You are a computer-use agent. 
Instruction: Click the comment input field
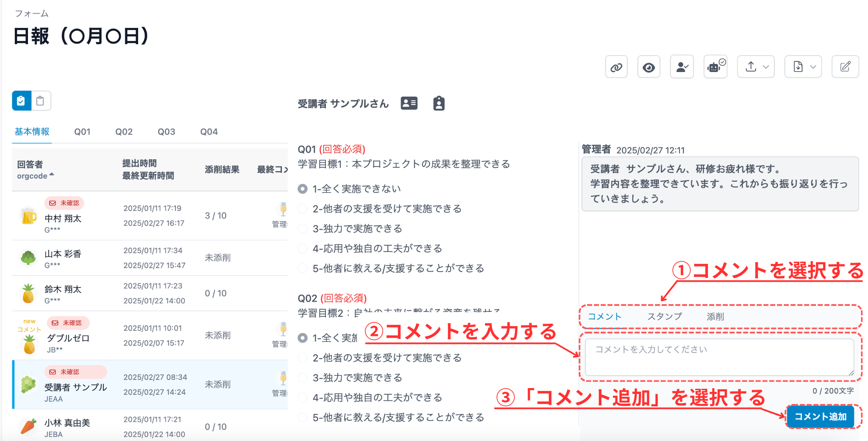click(x=720, y=357)
